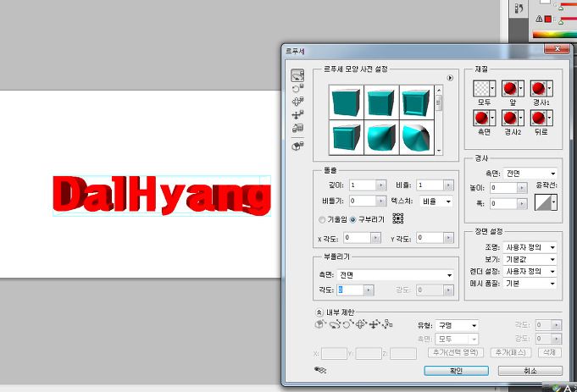Click preset list scroll down arrow

[439, 151]
